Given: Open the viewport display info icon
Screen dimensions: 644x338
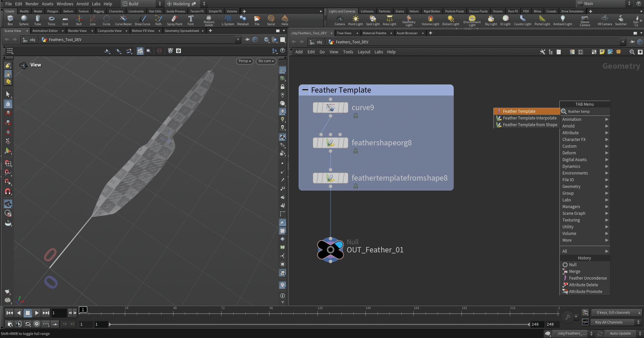Looking at the screenshot, I should click(283, 296).
